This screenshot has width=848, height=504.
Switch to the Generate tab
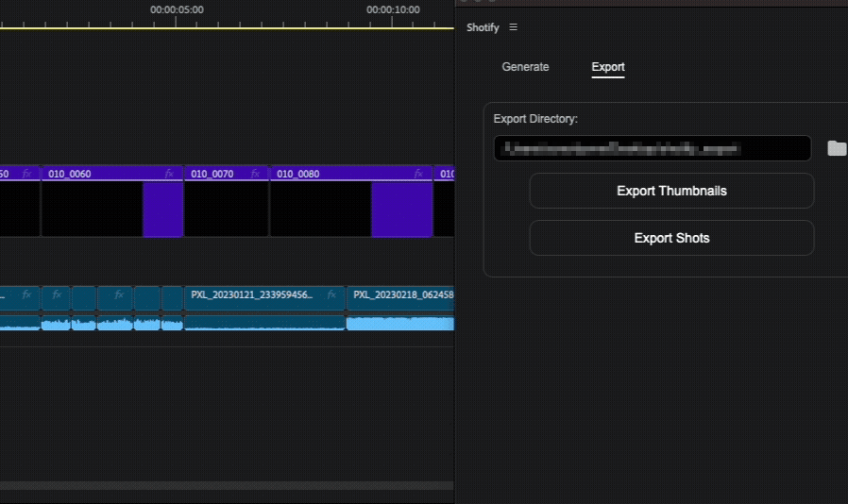point(525,66)
